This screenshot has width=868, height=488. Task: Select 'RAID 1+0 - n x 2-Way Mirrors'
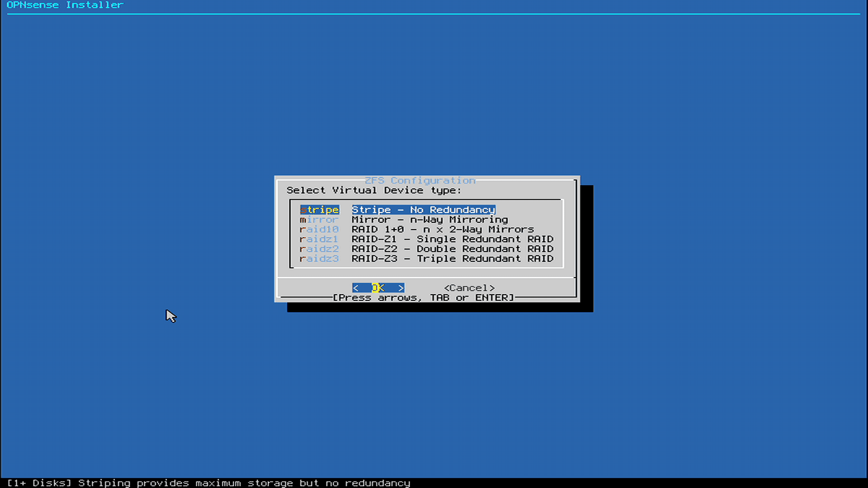pos(443,230)
